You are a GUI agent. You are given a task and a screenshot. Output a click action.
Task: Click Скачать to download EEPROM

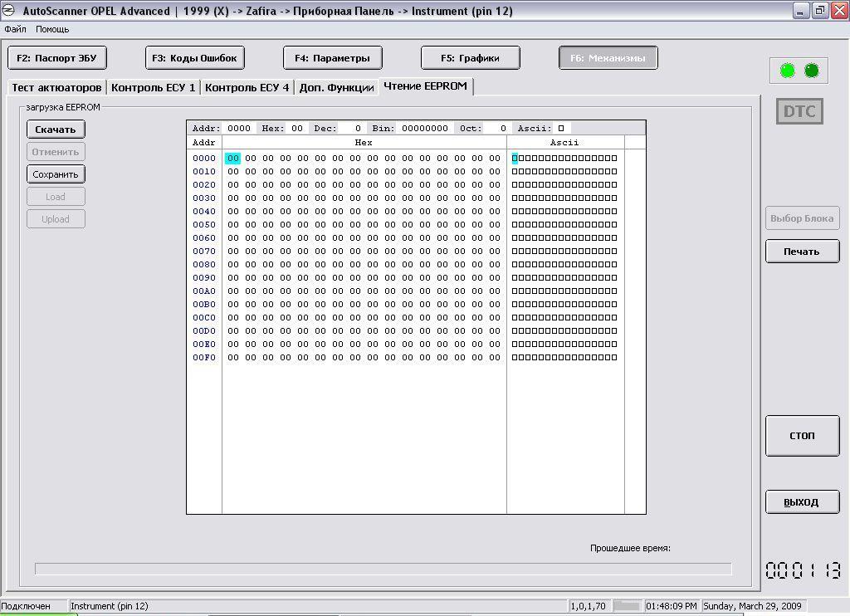tap(56, 130)
